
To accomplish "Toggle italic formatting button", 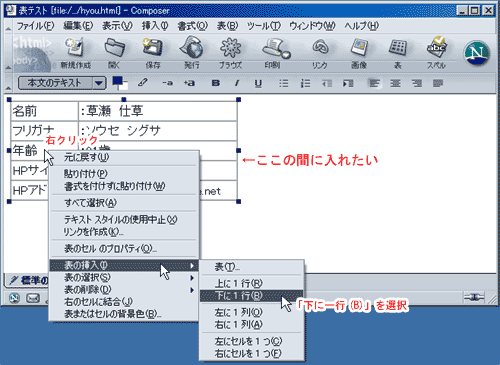I will tap(237, 83).
